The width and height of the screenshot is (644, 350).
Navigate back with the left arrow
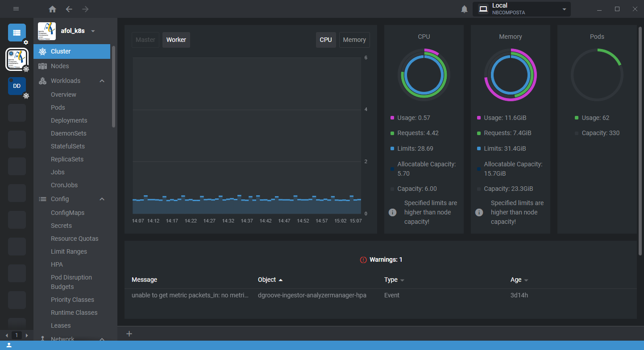point(69,9)
